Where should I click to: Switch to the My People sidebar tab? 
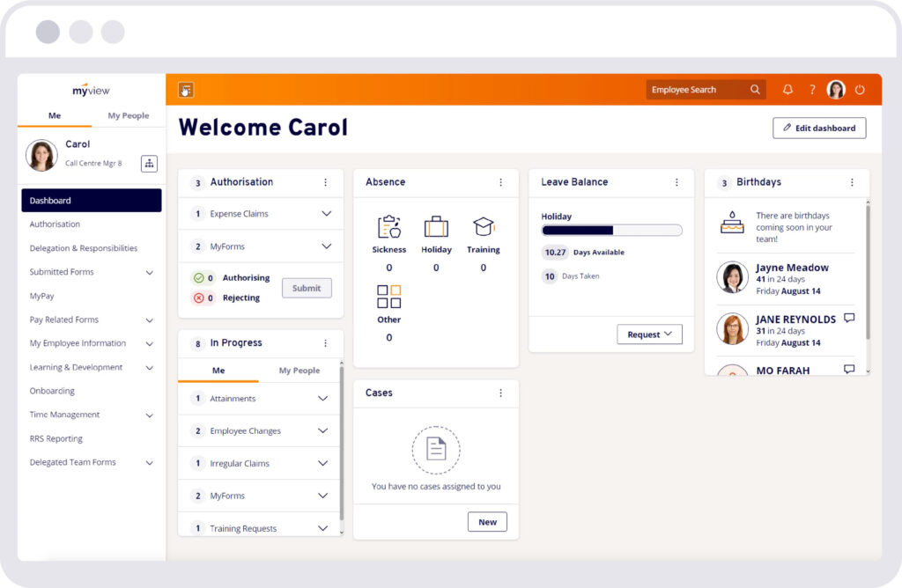129,116
